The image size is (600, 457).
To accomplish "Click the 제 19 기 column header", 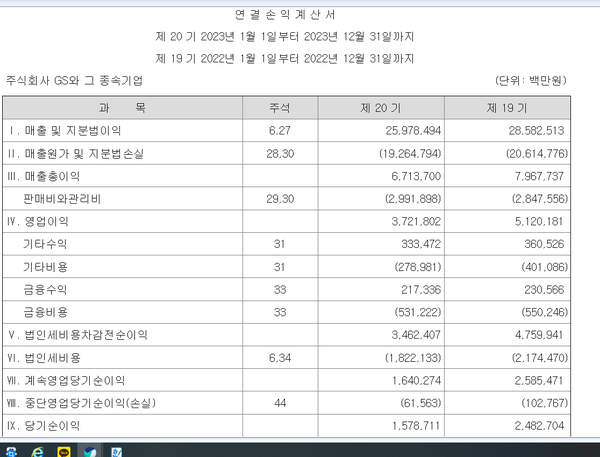I will pos(507,108).
